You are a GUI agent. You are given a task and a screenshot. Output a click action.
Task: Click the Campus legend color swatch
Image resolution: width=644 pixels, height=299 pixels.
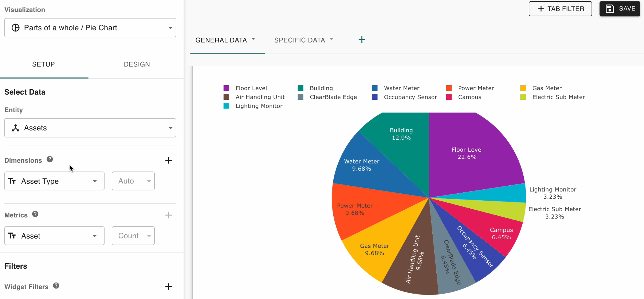tap(449, 97)
